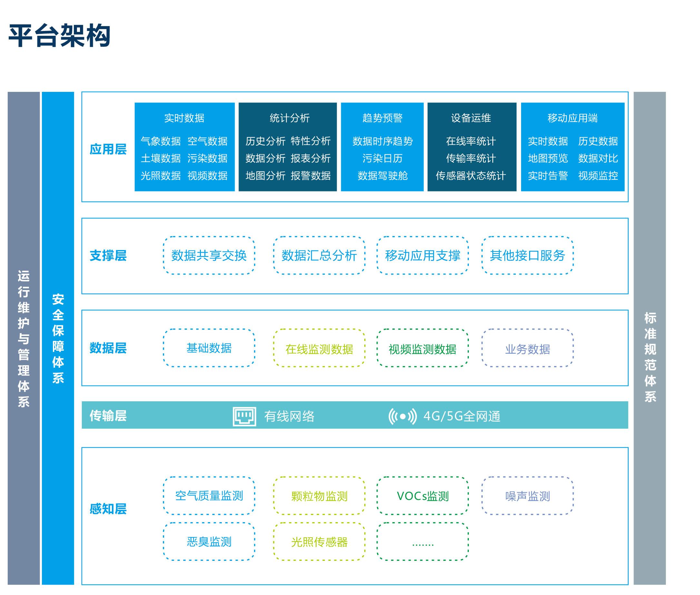Click the 感知层 layer label
This screenshot has width=700, height=595.
(x=108, y=509)
